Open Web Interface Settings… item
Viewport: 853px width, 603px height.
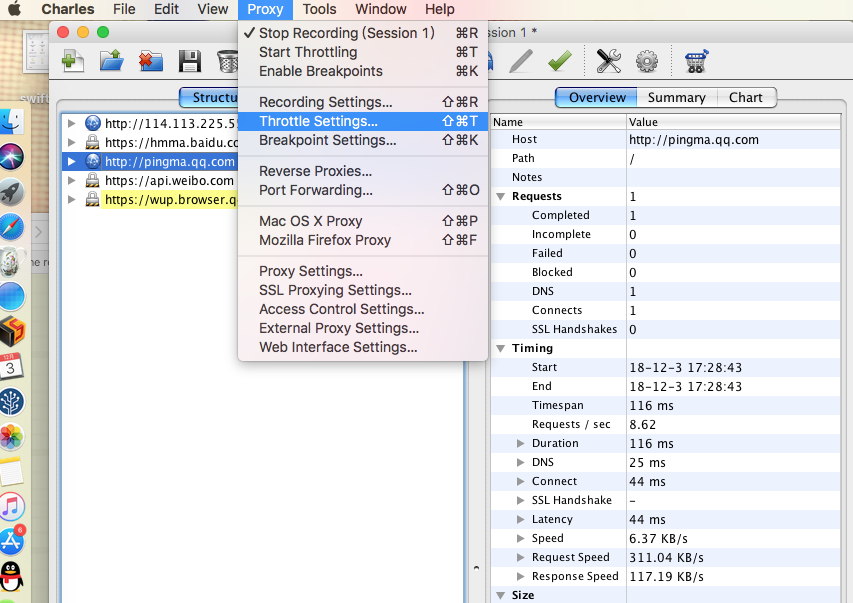pos(362,347)
